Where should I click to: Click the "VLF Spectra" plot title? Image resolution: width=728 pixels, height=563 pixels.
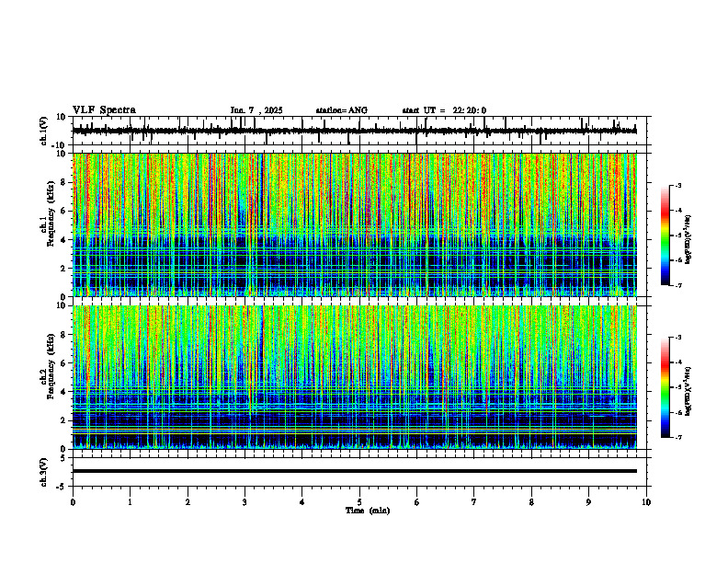pyautogui.click(x=104, y=110)
